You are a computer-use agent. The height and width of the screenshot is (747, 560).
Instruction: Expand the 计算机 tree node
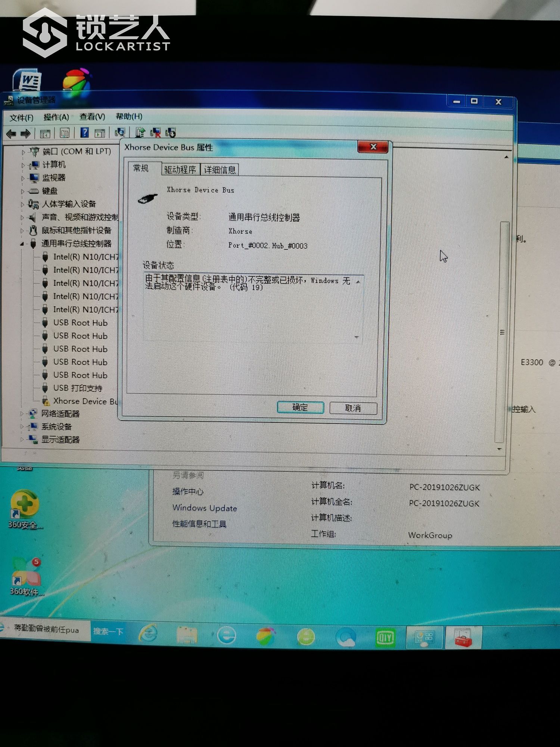click(23, 165)
